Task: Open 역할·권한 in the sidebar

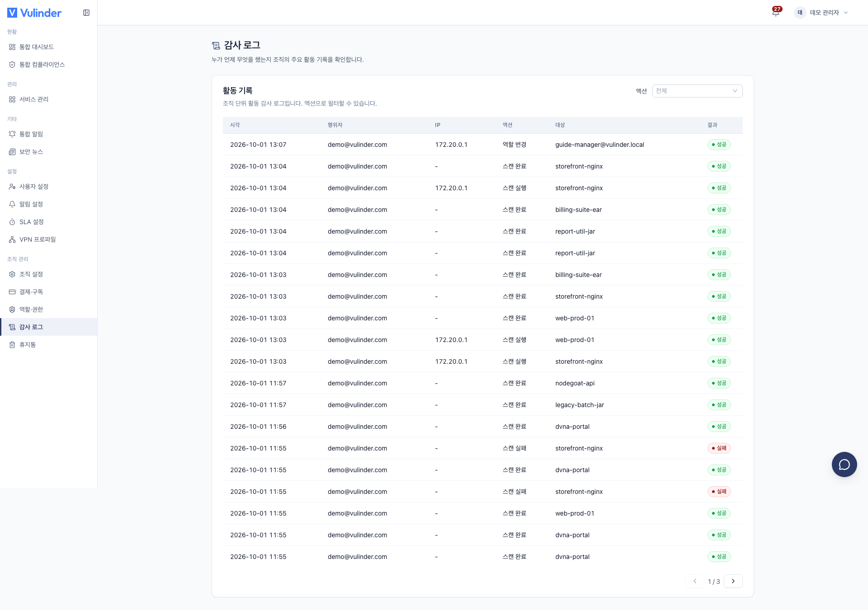Action: [48, 310]
